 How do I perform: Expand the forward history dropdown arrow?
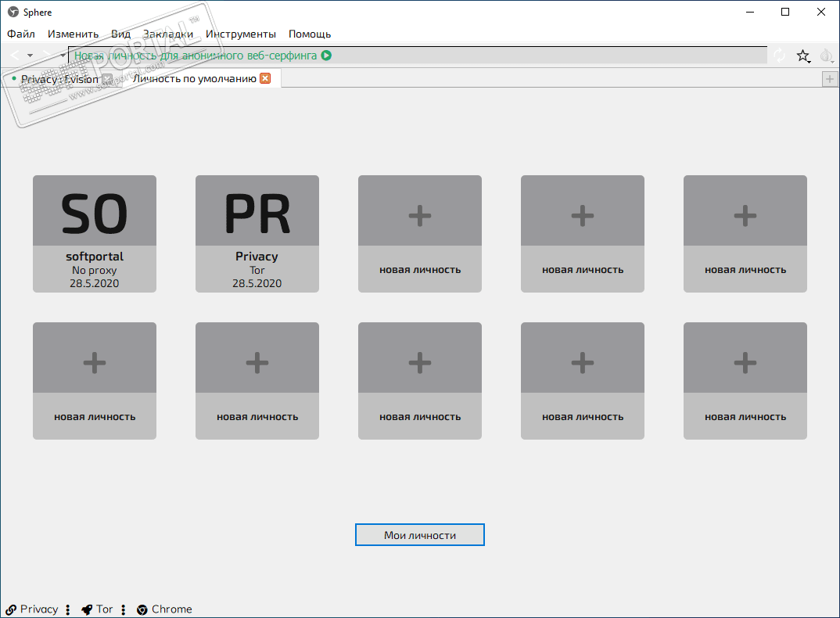point(63,56)
